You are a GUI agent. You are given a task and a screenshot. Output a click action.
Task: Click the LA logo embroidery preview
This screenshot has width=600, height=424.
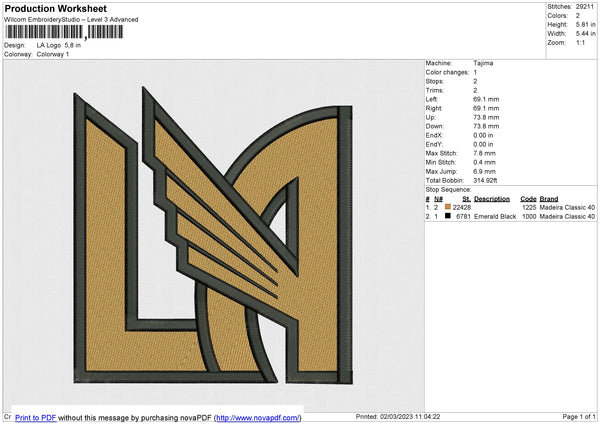point(213,235)
